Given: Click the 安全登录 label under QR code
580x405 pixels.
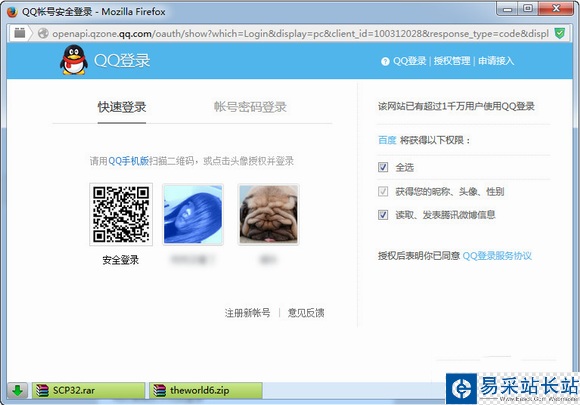Looking at the screenshot, I should [x=121, y=260].
